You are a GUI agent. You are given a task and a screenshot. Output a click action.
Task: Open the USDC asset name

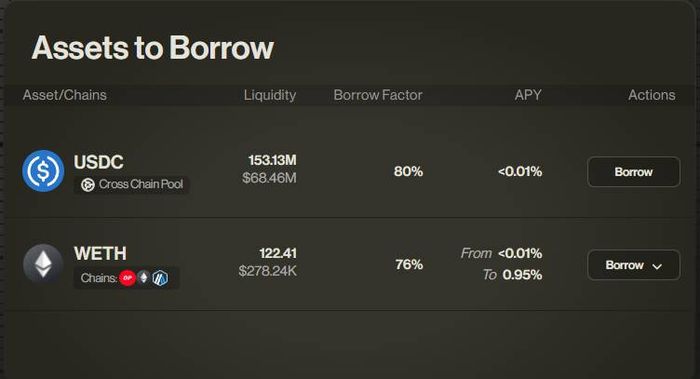(x=99, y=162)
